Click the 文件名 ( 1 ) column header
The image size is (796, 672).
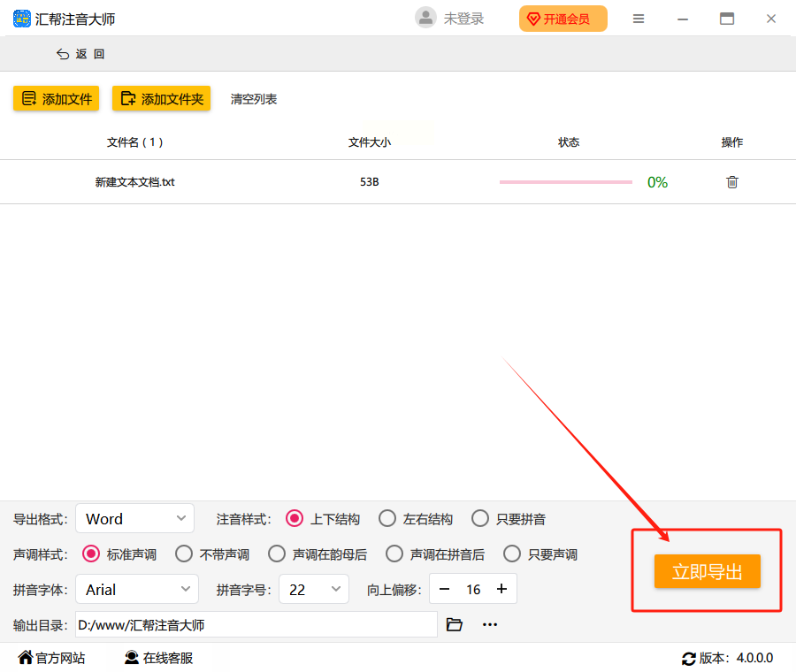click(134, 142)
